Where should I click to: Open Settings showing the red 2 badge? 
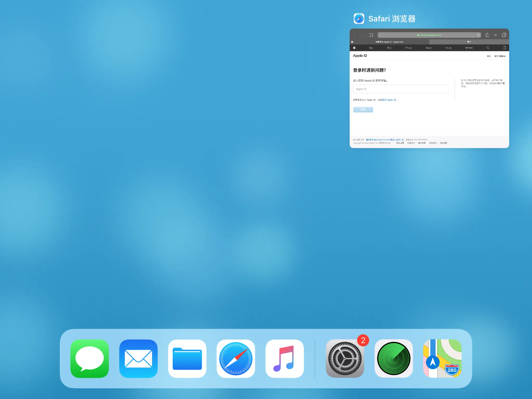345,358
